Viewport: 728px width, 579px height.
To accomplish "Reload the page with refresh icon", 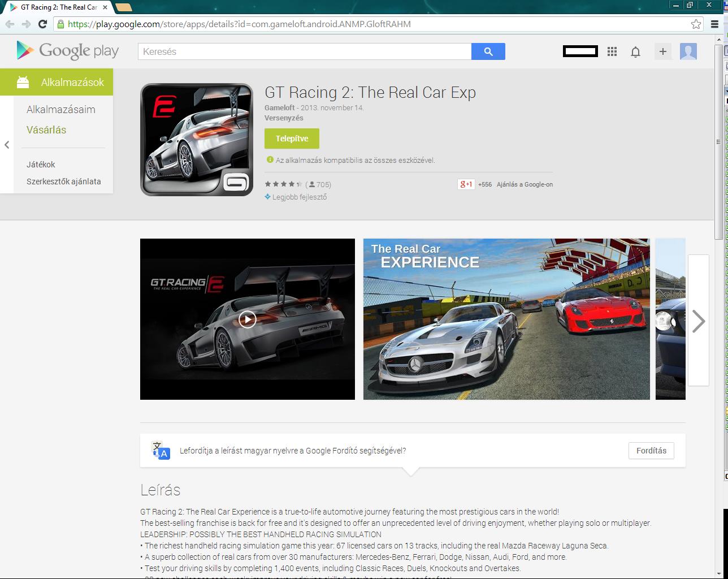I will (x=42, y=24).
